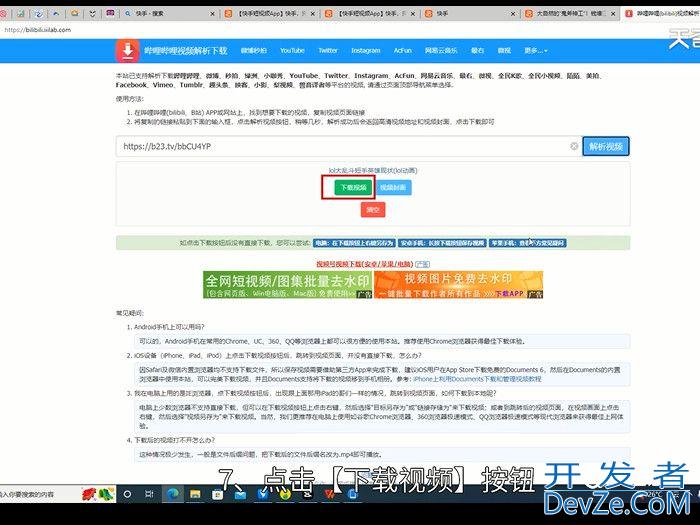Click the 苹果手机 tip badge
The width and height of the screenshot is (700, 525).
click(528, 243)
